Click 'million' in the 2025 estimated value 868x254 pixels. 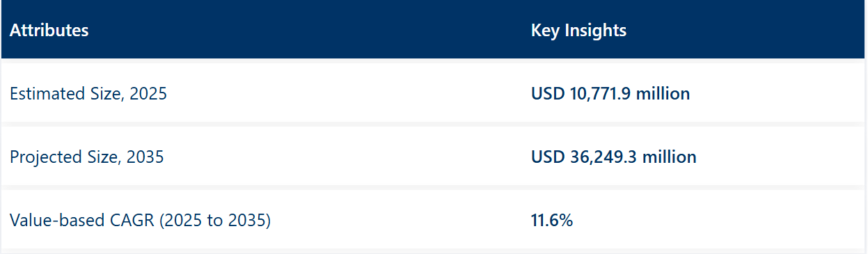pyautogui.click(x=663, y=93)
